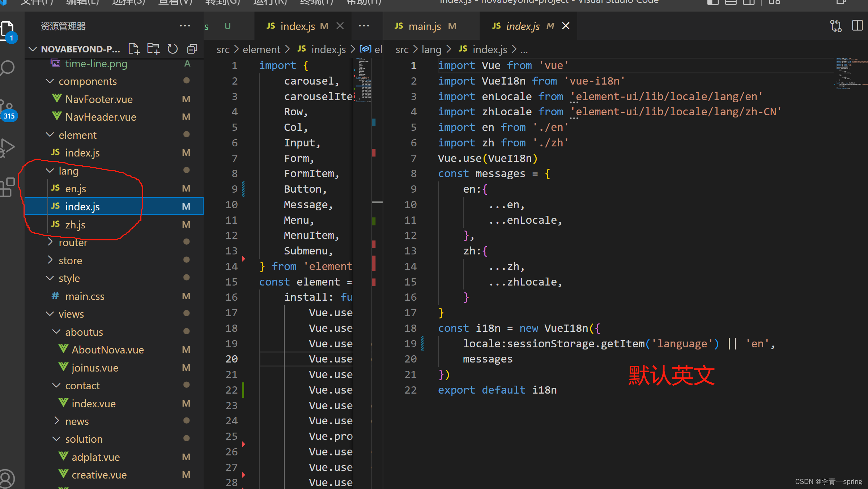The image size is (868, 489).
Task: Open the Run and Debug view
Action: point(7,147)
